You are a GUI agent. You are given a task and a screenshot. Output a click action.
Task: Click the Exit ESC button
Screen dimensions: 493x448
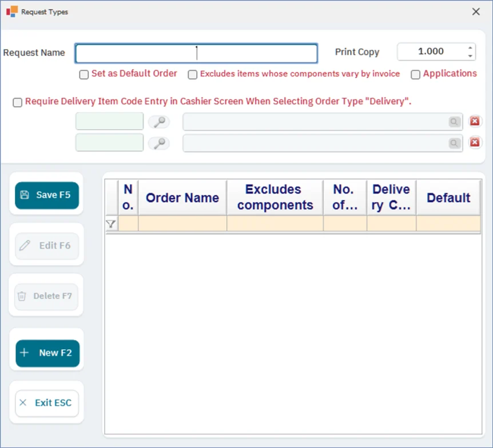tap(47, 403)
